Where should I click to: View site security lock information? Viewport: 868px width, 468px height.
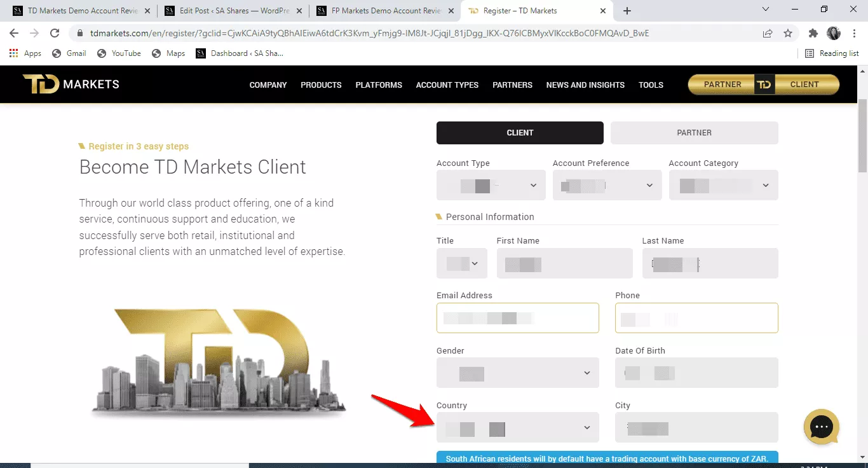click(80, 33)
